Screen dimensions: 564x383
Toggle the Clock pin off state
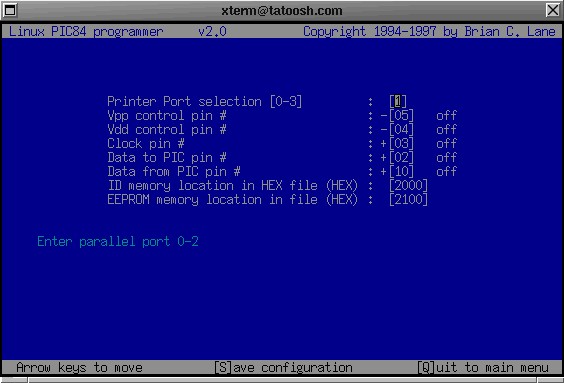446,143
